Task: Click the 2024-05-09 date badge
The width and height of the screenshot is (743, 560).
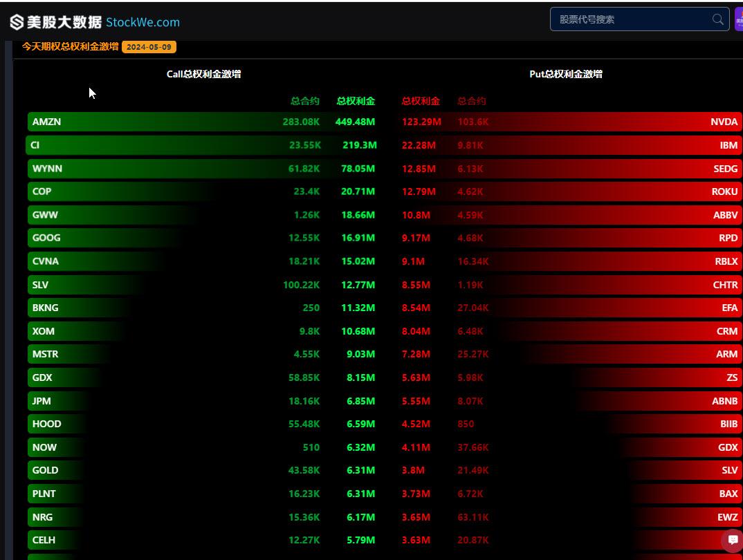Action: (x=149, y=47)
